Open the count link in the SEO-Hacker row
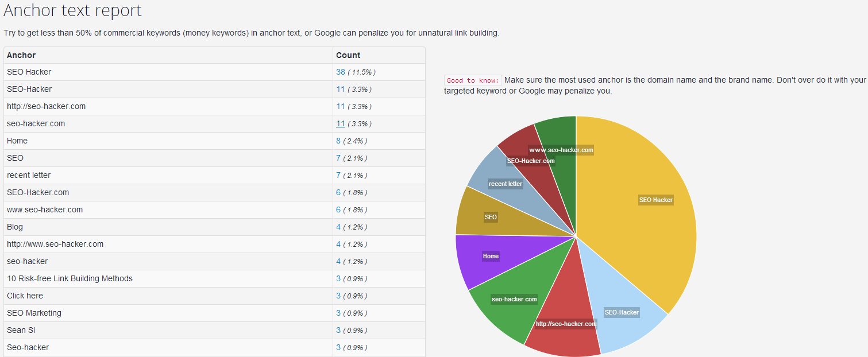The height and width of the screenshot is (357, 868). (x=341, y=90)
